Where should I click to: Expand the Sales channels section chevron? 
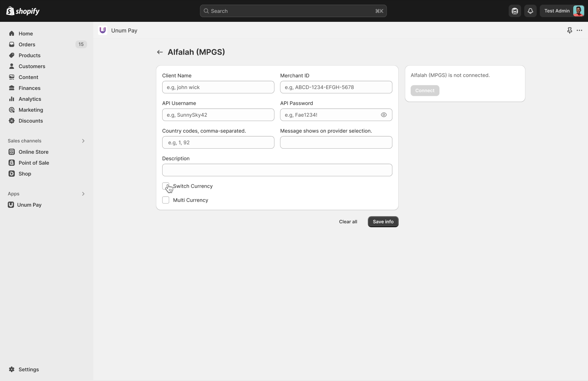click(x=83, y=141)
